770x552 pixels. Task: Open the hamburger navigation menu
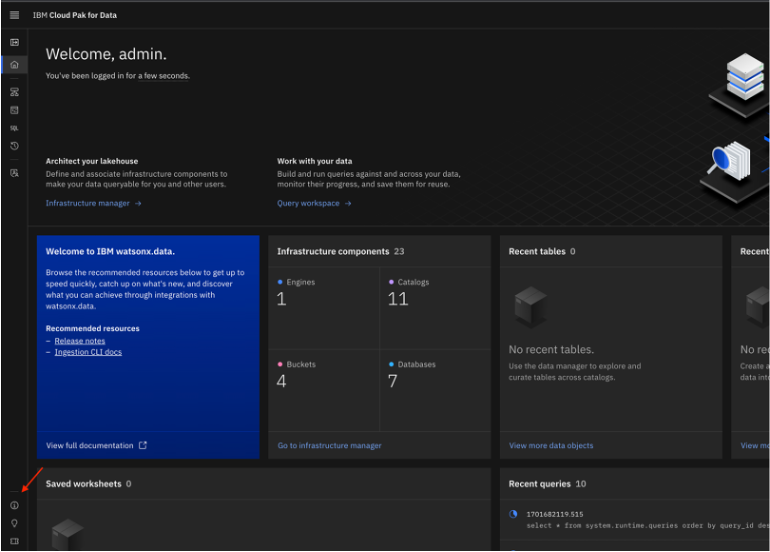click(x=14, y=15)
